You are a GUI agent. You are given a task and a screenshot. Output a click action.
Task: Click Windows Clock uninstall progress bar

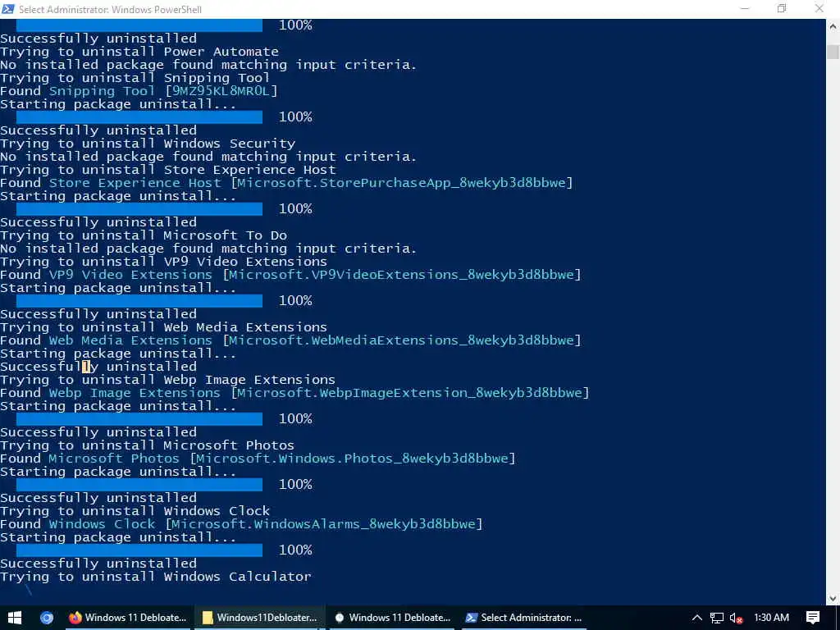point(139,550)
